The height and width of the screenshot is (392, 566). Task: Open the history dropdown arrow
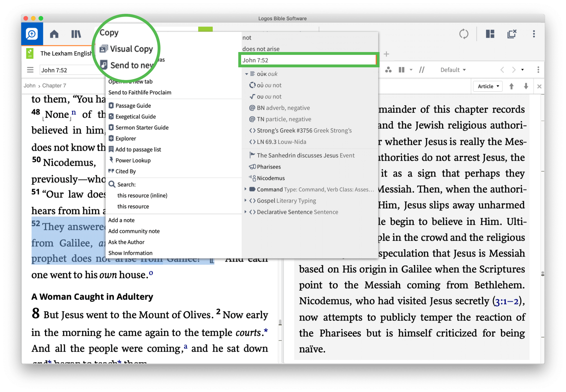[x=522, y=70]
